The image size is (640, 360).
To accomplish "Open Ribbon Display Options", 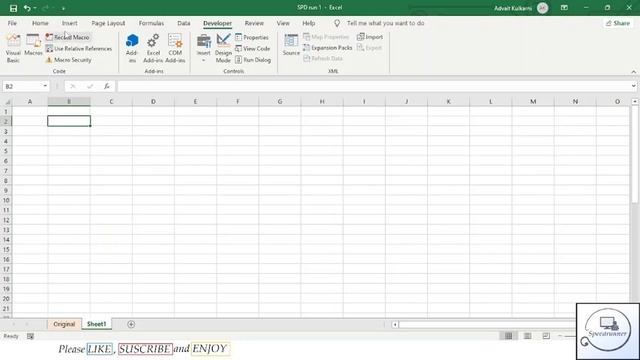I will click(564, 8).
